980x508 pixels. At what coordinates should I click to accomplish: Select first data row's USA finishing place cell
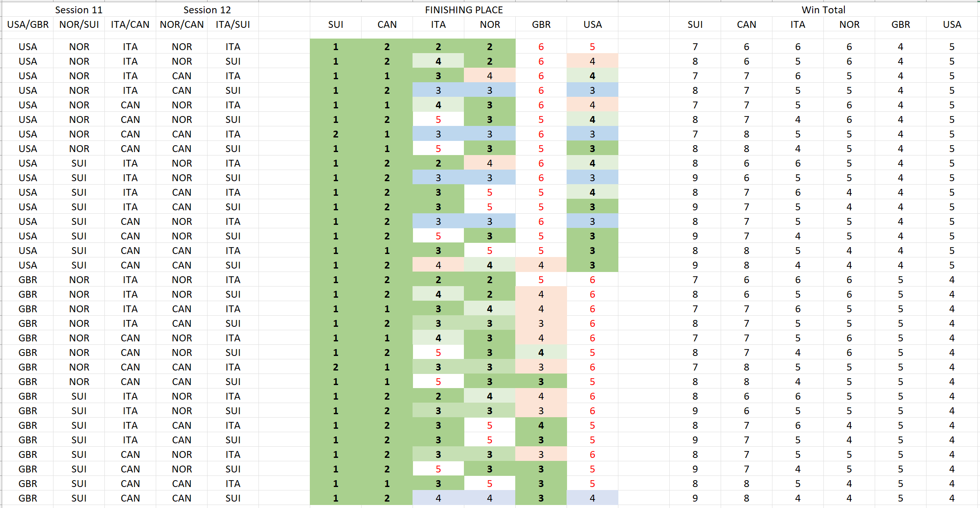pyautogui.click(x=592, y=47)
